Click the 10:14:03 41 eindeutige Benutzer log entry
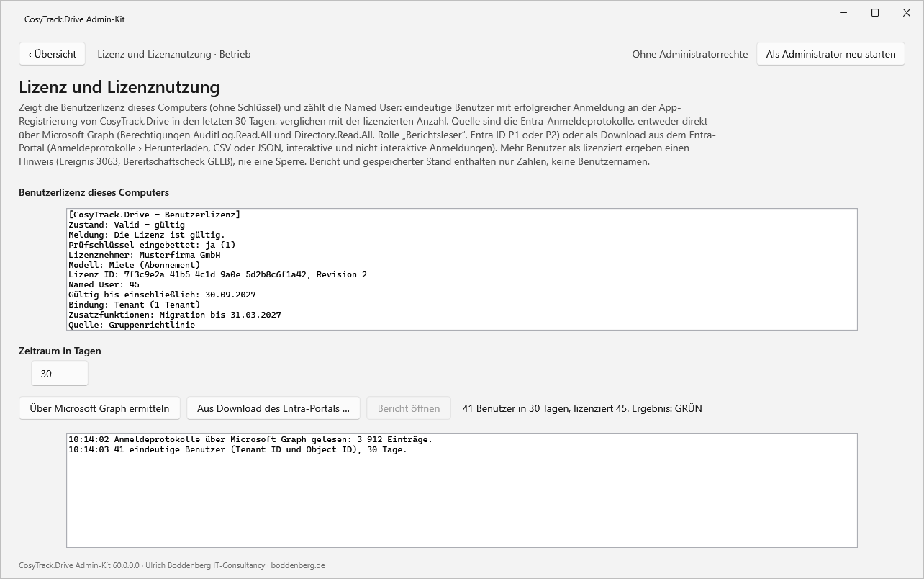This screenshot has width=924, height=579. tap(237, 449)
